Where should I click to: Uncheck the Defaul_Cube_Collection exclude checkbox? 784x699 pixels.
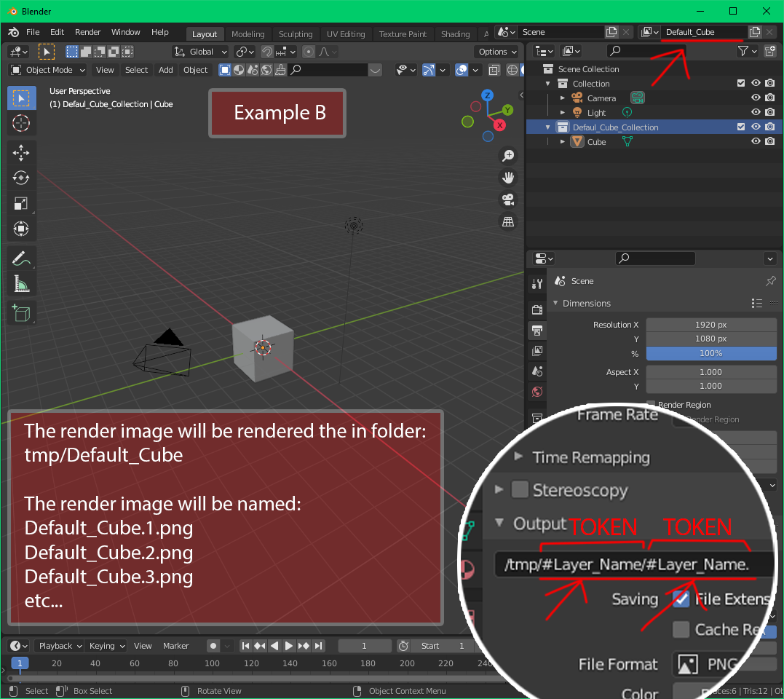[x=741, y=127]
